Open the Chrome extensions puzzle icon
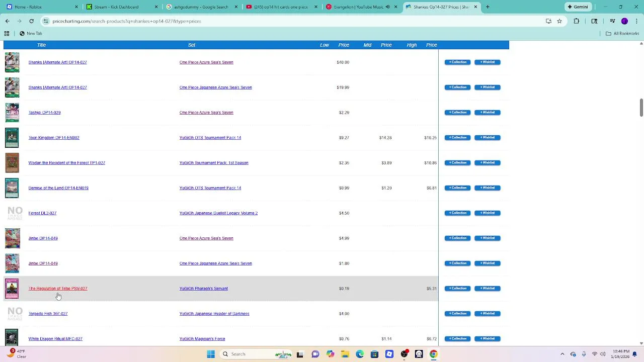 pyautogui.click(x=577, y=21)
